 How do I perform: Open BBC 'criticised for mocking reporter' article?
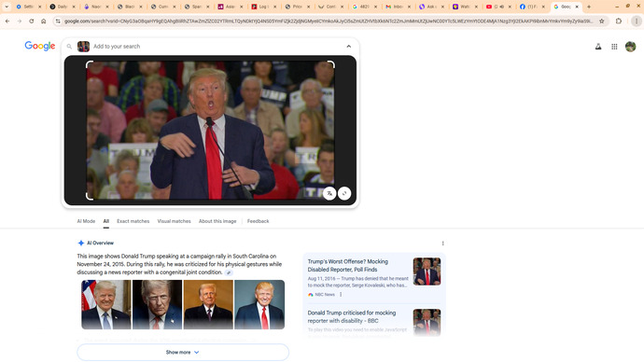pyautogui.click(x=352, y=316)
